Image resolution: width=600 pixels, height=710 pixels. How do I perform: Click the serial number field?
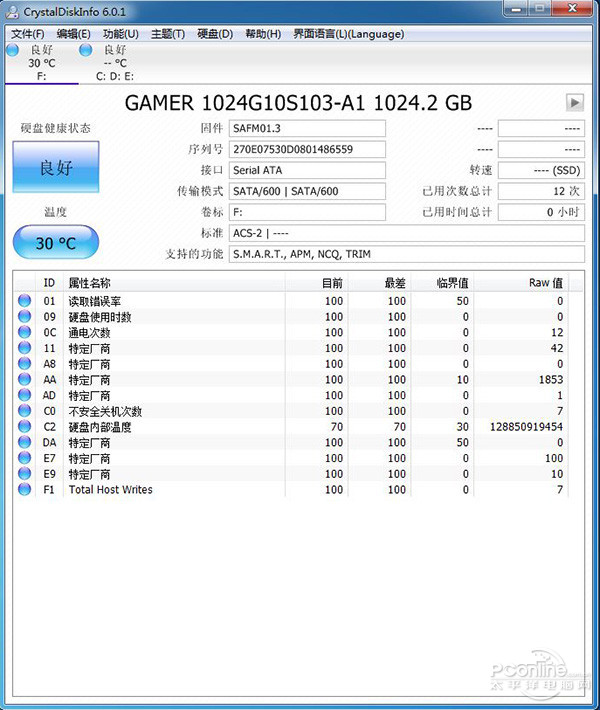(x=307, y=149)
